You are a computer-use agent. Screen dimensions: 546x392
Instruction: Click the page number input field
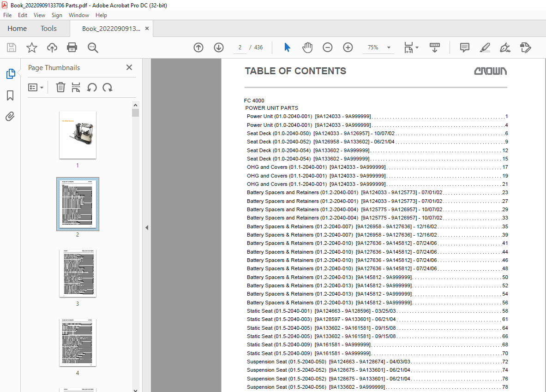click(240, 48)
